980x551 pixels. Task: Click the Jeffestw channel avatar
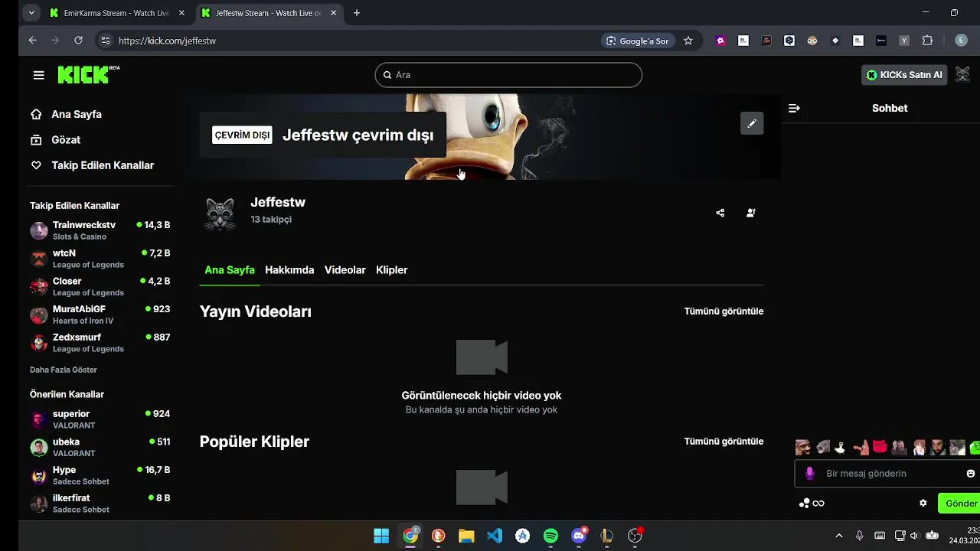click(220, 214)
